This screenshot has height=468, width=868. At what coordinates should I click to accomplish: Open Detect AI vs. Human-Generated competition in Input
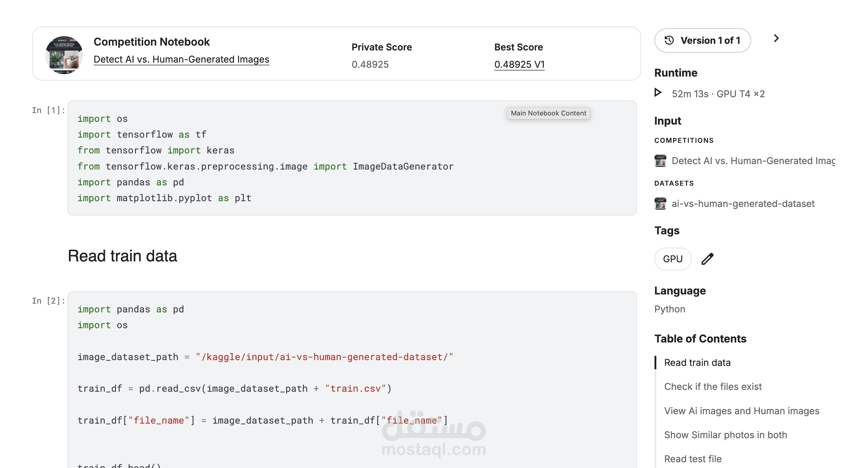(x=753, y=161)
